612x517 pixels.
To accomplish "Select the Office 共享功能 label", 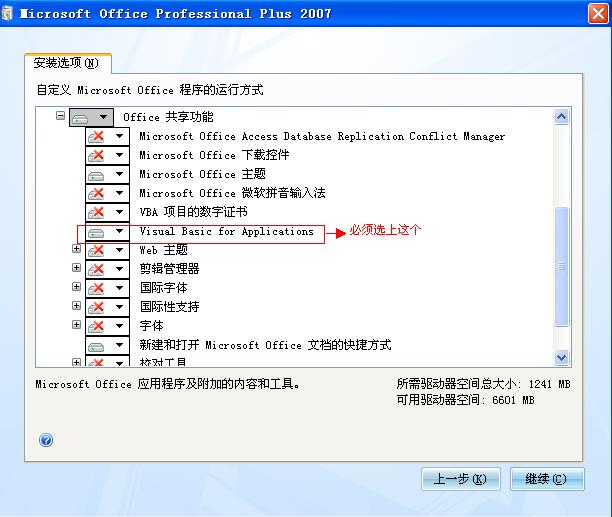I will click(x=168, y=117).
